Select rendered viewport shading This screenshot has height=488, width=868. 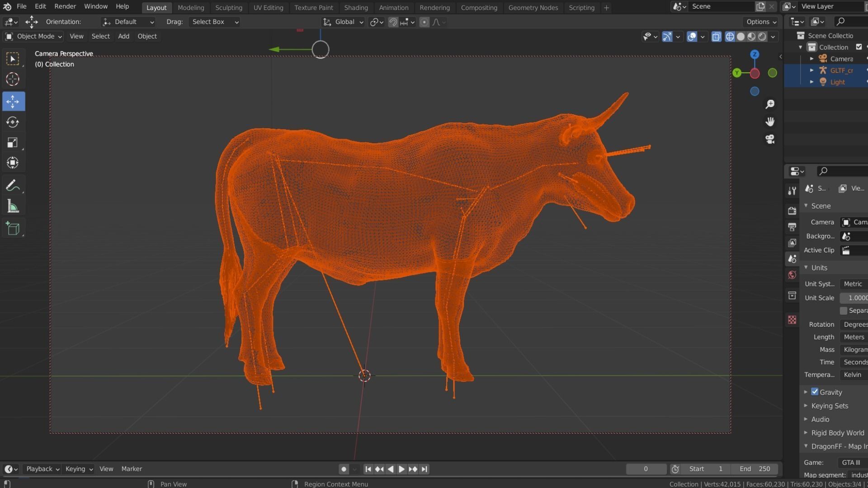(x=762, y=37)
